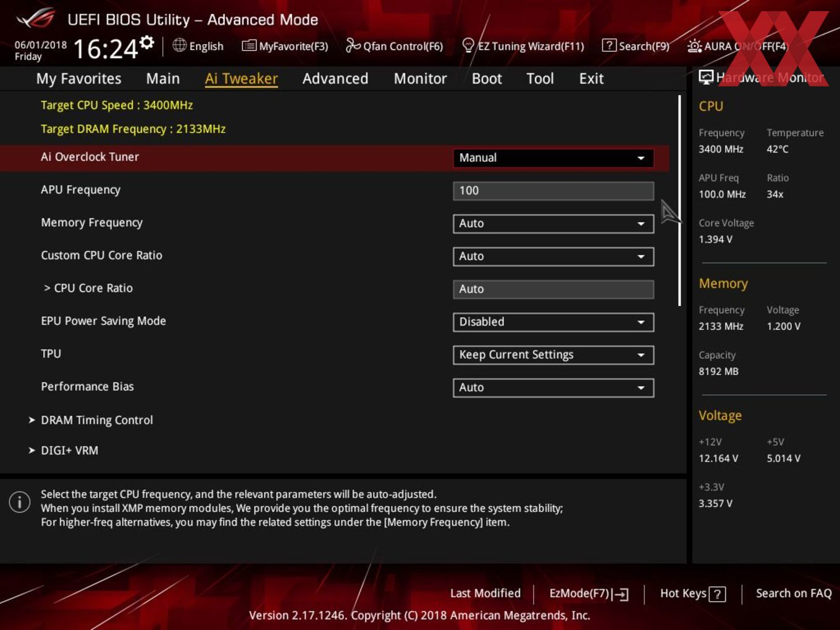Open Hot Keys help
This screenshot has width=840, height=630.
[692, 594]
